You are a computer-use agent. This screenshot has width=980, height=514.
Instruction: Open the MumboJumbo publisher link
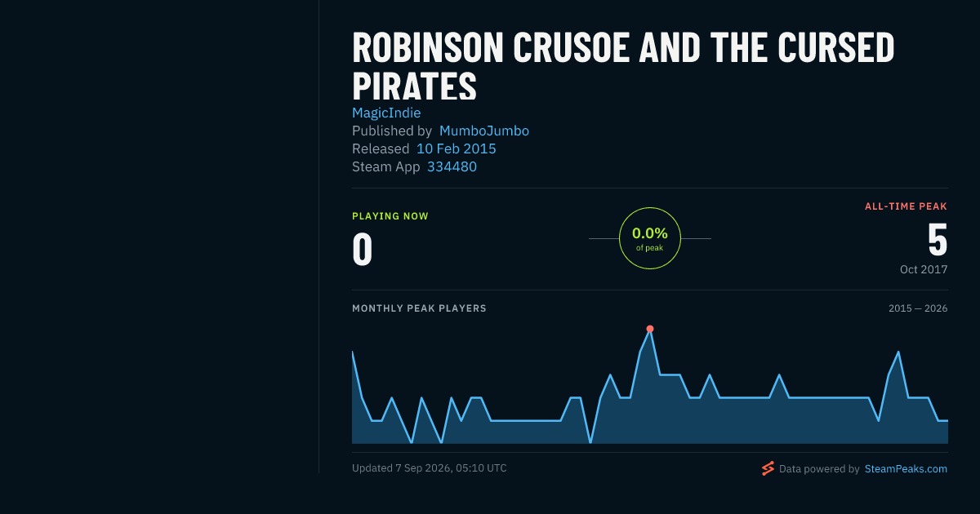click(484, 131)
